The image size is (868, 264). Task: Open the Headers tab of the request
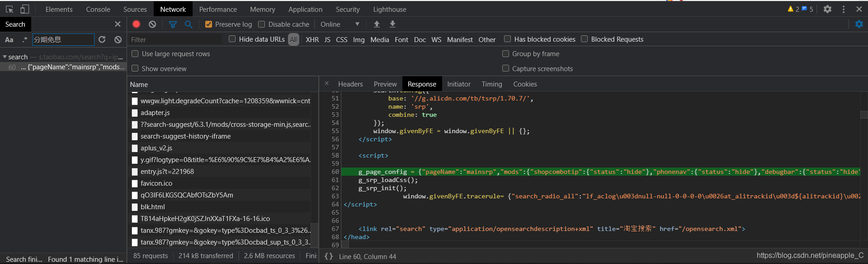350,84
